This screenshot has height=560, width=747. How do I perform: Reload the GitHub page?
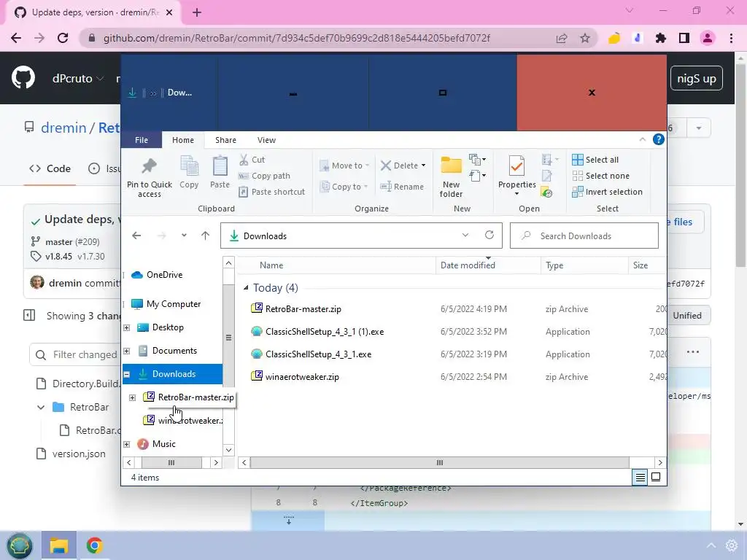coord(63,38)
